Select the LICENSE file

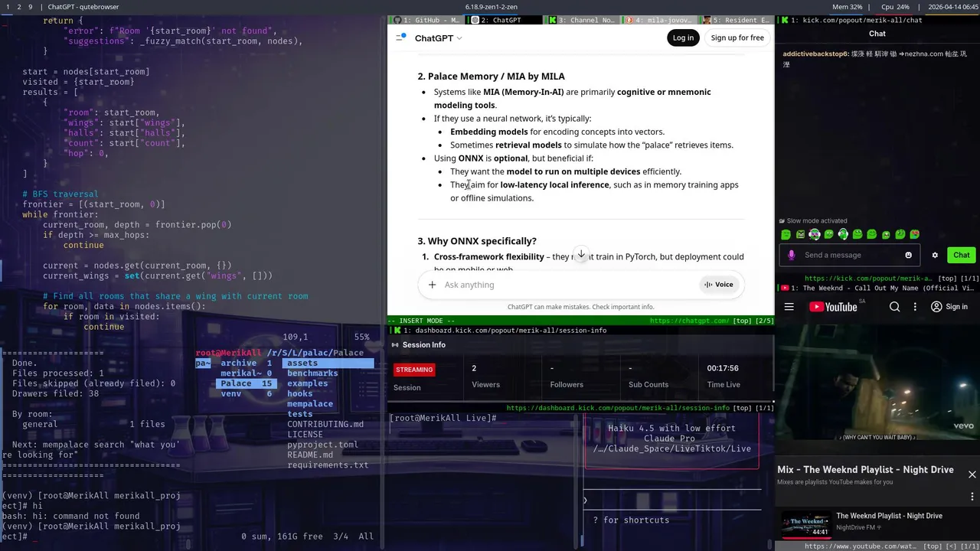click(305, 434)
